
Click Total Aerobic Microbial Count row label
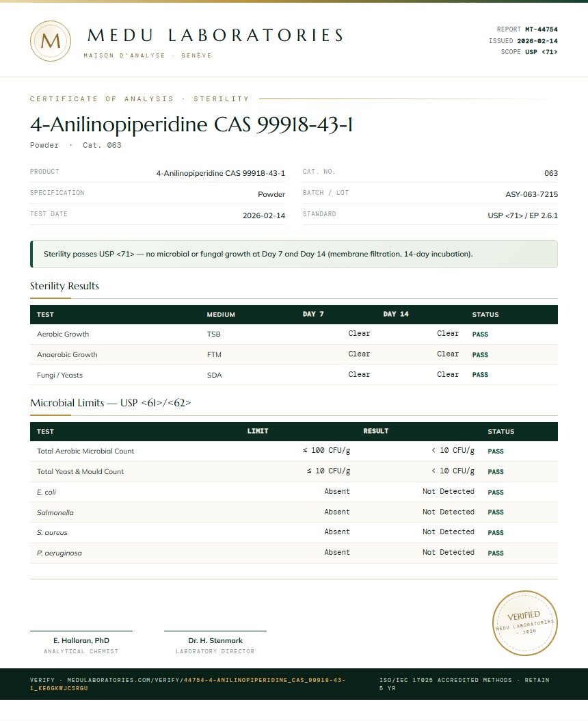coord(85,451)
